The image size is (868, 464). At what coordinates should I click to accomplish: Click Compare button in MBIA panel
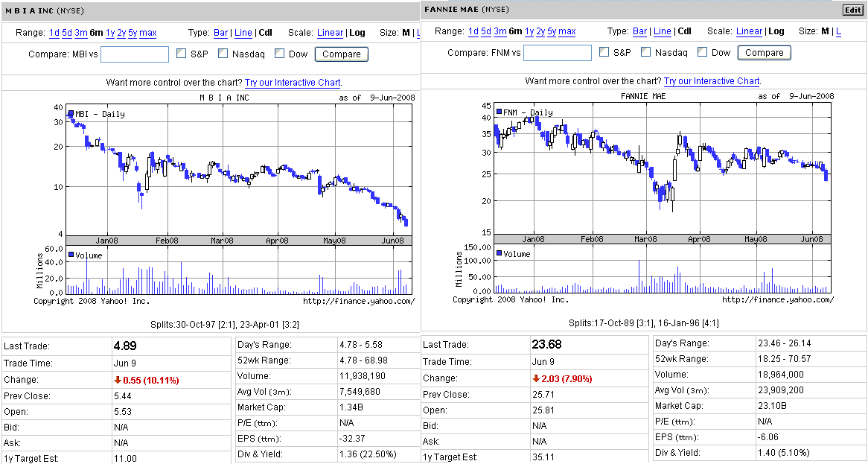tap(342, 54)
